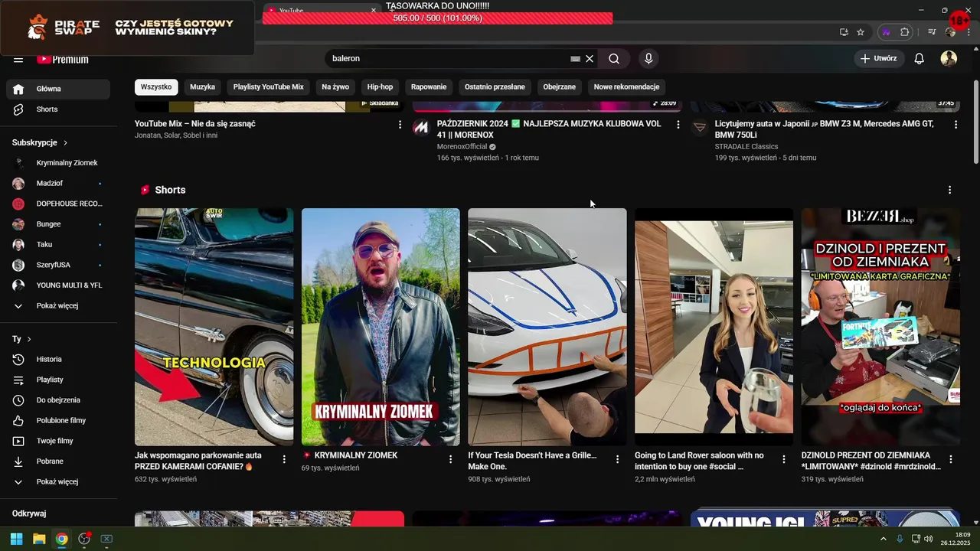This screenshot has height=551, width=980.
Task: Open the account avatar menu
Action: [x=949, y=59]
